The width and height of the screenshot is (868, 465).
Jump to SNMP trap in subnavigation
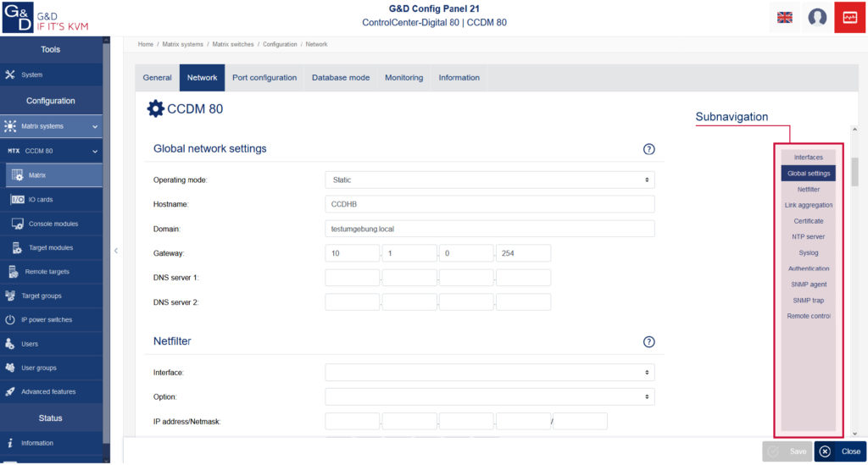808,300
